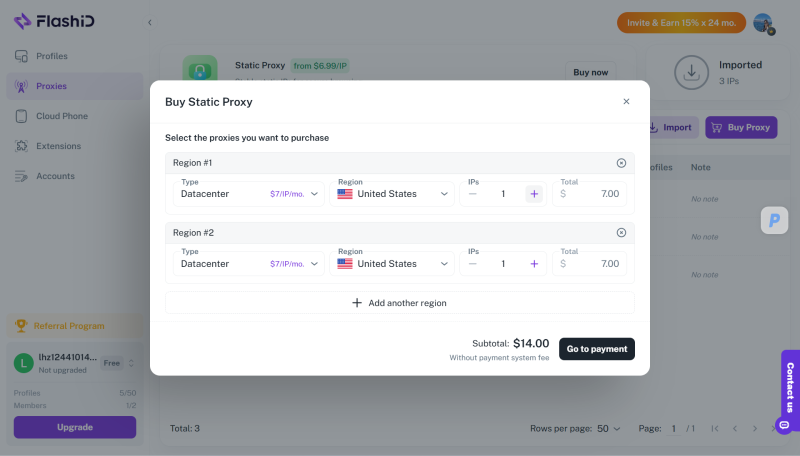The image size is (800, 456).
Task: Open the Region dropdown in Region #2
Action: (x=392, y=264)
